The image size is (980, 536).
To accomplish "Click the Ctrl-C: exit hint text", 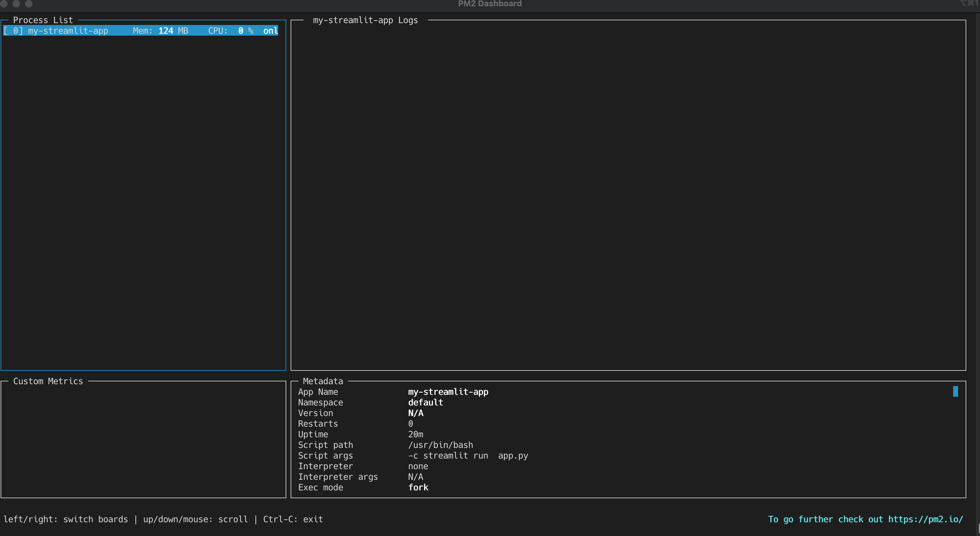I will pyautogui.click(x=293, y=519).
